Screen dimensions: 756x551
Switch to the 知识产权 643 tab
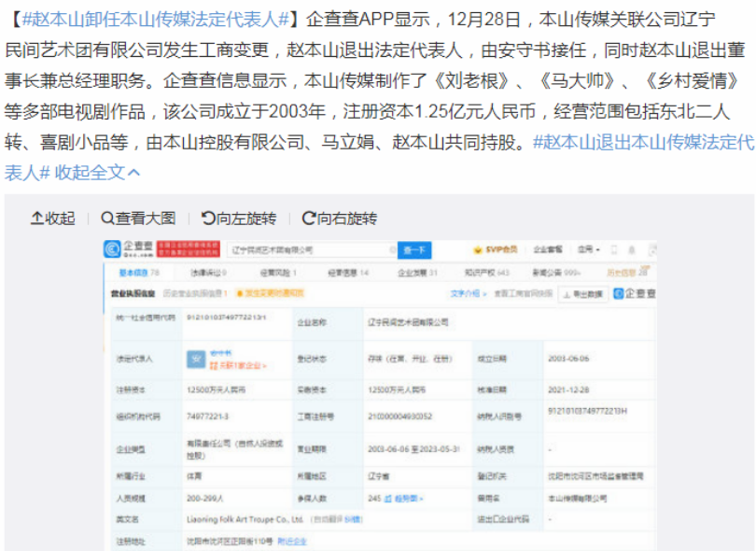click(x=487, y=273)
